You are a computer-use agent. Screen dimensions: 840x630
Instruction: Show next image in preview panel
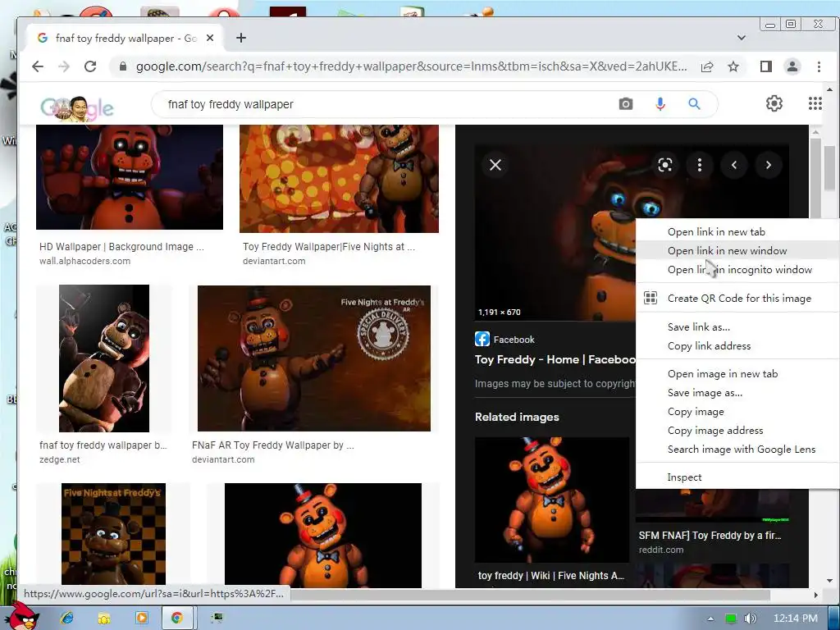768,165
